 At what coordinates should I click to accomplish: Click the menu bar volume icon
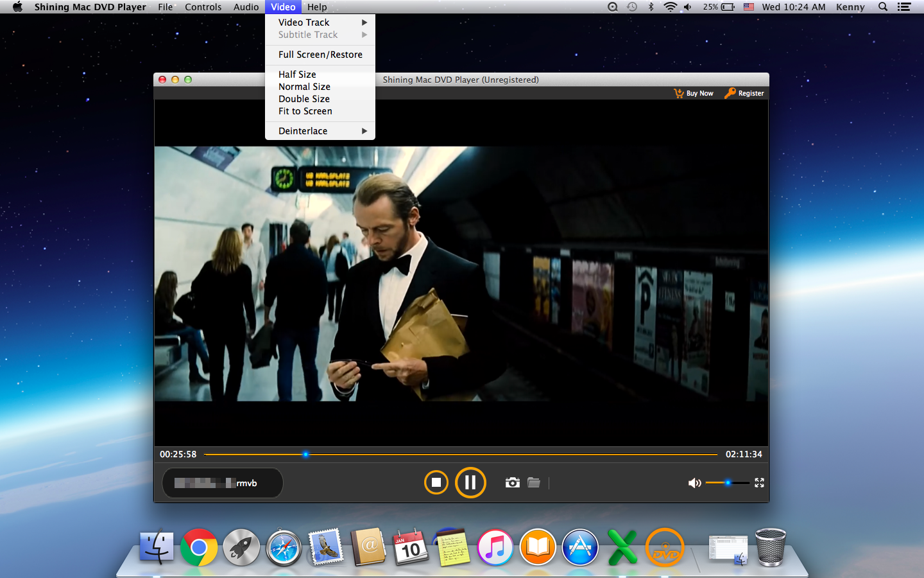pos(688,7)
